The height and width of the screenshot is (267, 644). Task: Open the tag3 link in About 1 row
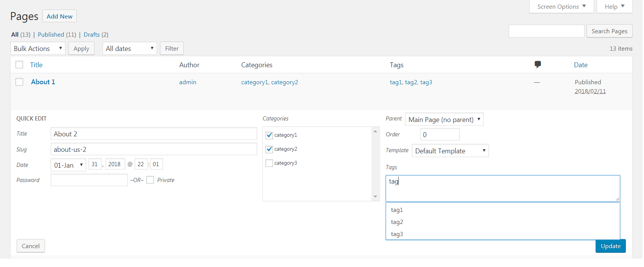426,82
